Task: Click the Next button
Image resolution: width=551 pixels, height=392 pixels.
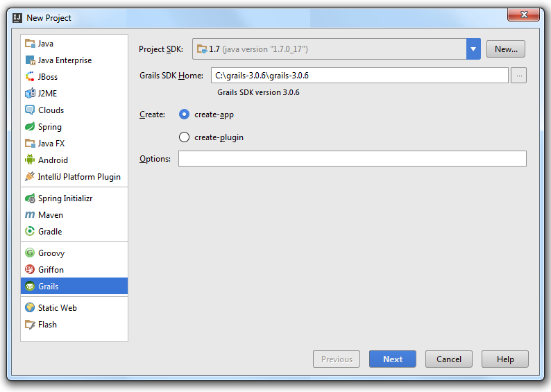Action: [393, 359]
